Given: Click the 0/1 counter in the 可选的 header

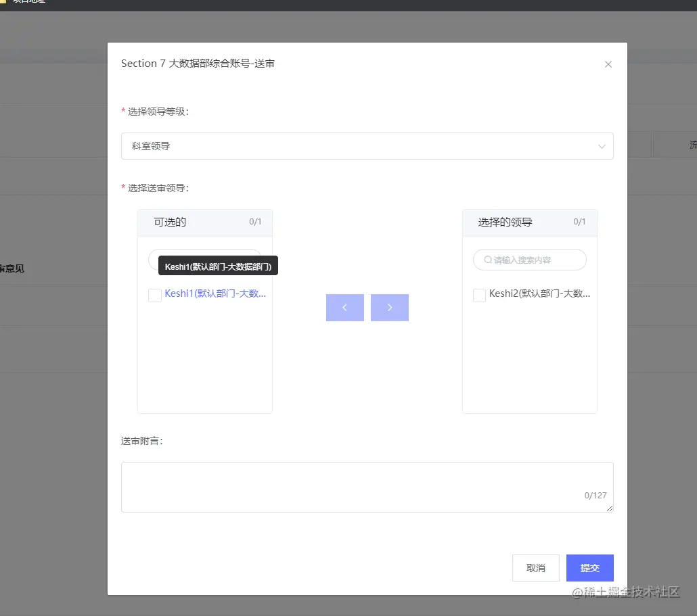Looking at the screenshot, I should pyautogui.click(x=255, y=222).
